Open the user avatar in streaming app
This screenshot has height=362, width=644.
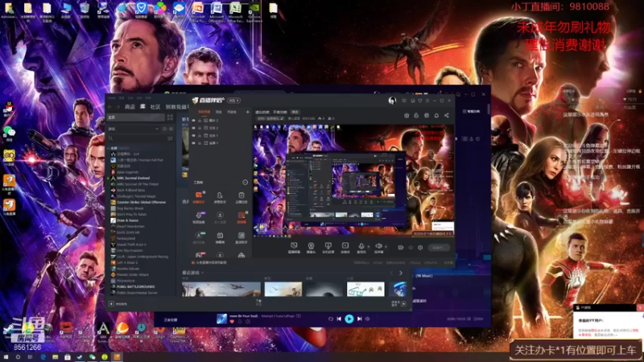[x=392, y=101]
